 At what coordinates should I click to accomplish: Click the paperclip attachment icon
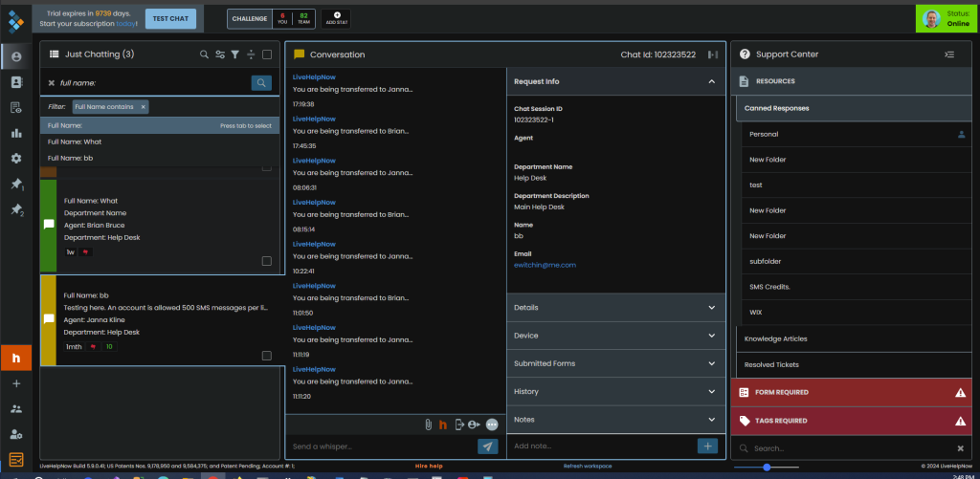(429, 424)
